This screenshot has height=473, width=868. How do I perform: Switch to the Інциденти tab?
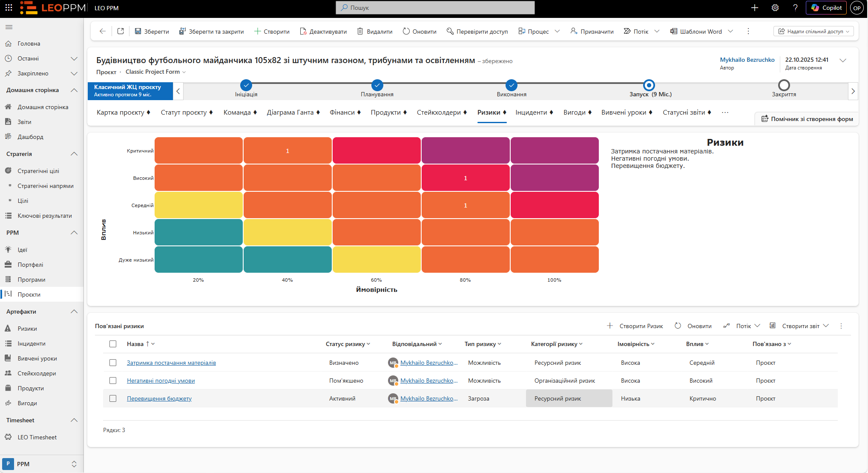tap(534, 112)
